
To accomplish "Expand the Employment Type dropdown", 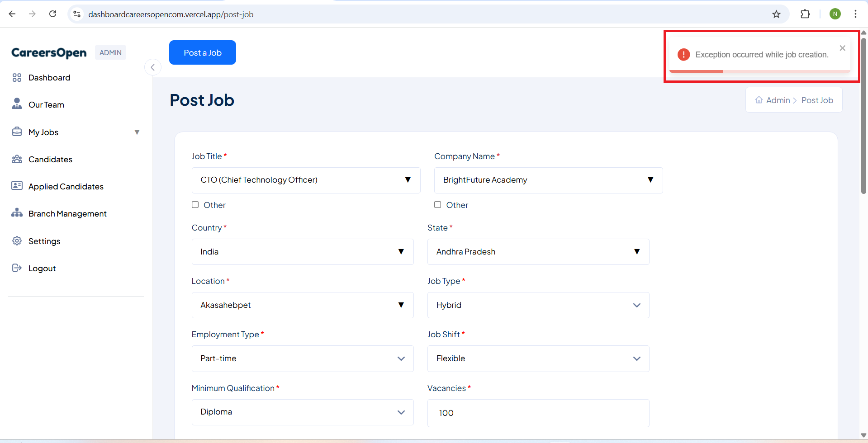I will point(302,358).
